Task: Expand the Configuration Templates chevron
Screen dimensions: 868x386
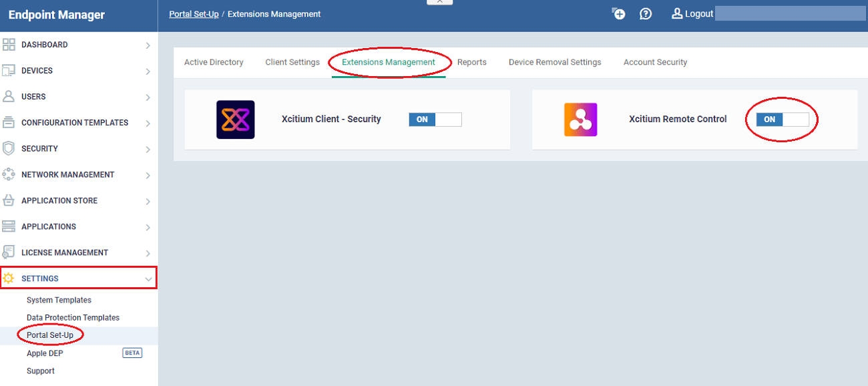Action: (148, 124)
